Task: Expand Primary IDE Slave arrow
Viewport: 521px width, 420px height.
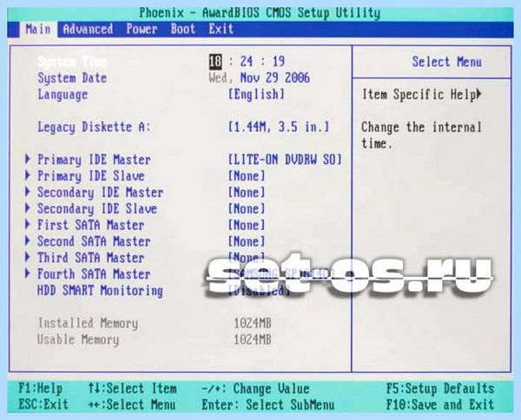Action: coord(28,175)
